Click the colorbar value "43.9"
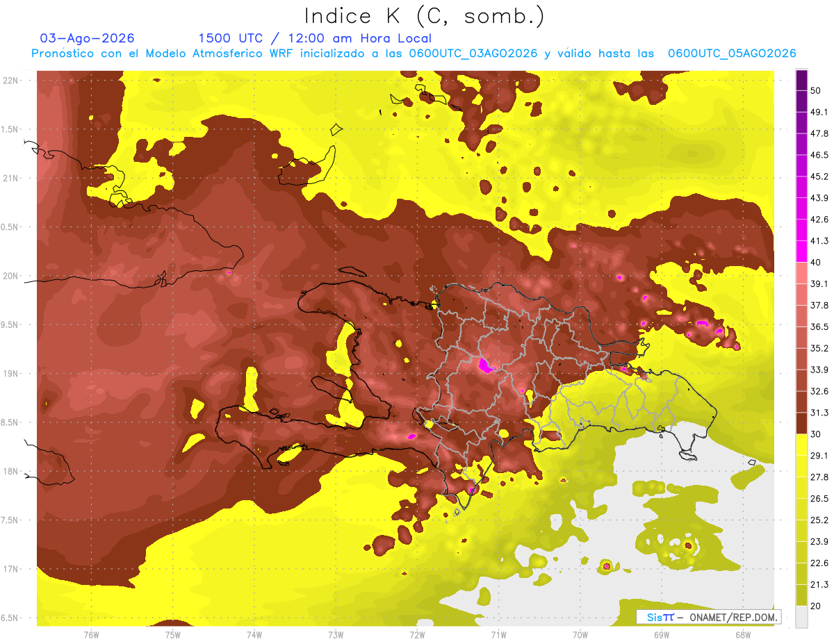 (819, 198)
